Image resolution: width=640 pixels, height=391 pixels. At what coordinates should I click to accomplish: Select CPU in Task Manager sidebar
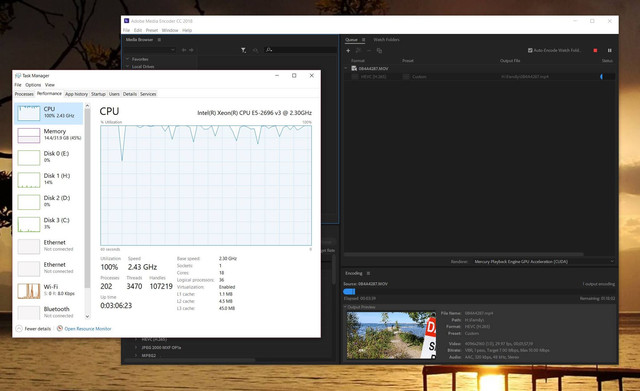click(49, 113)
